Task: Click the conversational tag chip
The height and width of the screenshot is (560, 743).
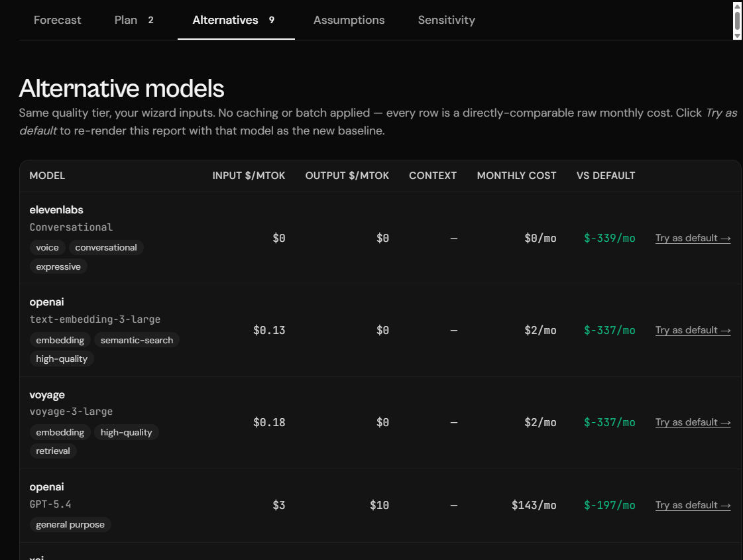Action: pyautogui.click(x=105, y=247)
